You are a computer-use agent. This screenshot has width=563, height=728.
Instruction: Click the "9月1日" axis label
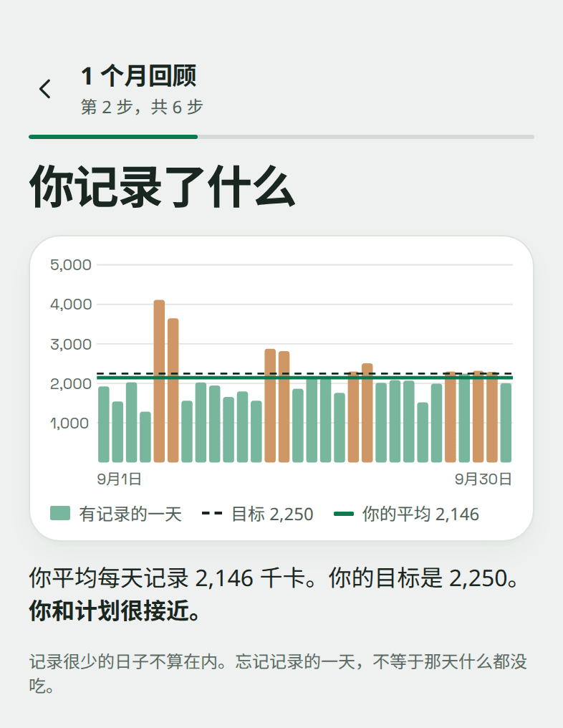click(x=120, y=479)
